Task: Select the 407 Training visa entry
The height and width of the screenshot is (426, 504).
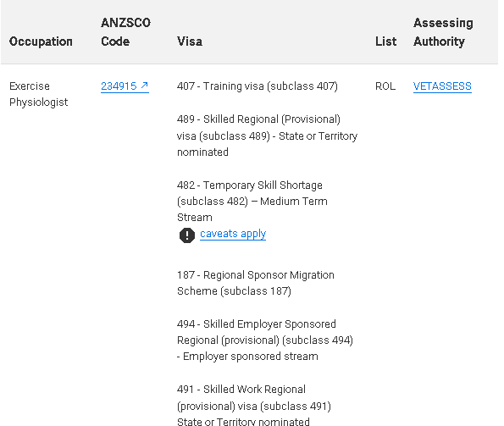Action: (258, 86)
